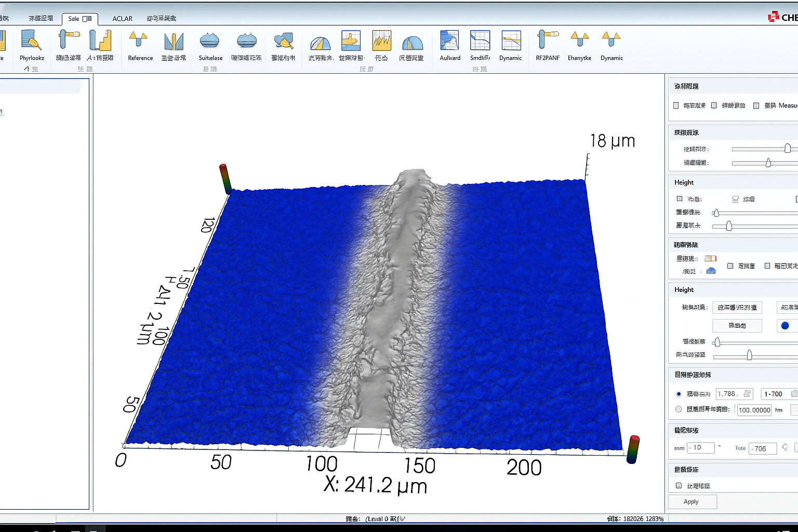The image size is (798, 532).
Task: Tick the checkbox above the Apply button
Action: tap(679, 486)
